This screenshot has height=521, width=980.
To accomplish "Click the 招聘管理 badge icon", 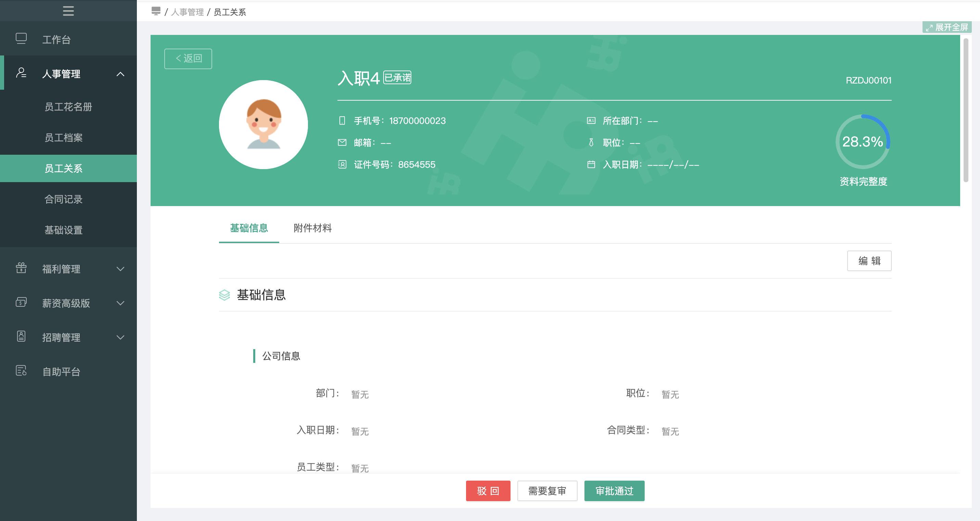I will click(21, 336).
